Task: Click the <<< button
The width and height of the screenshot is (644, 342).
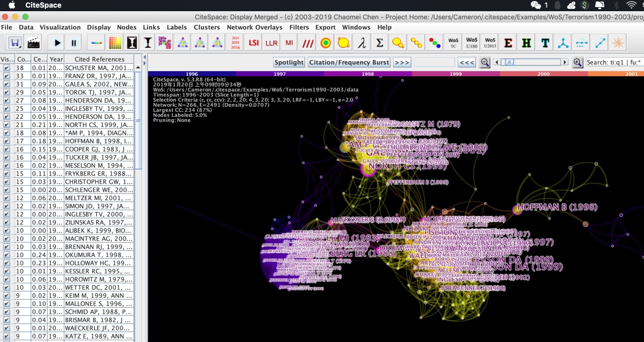Action: (x=467, y=62)
